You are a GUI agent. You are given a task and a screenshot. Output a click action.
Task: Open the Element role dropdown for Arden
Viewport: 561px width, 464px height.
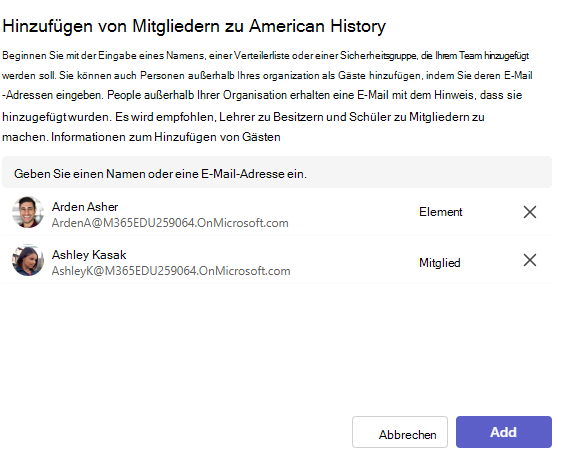point(440,212)
